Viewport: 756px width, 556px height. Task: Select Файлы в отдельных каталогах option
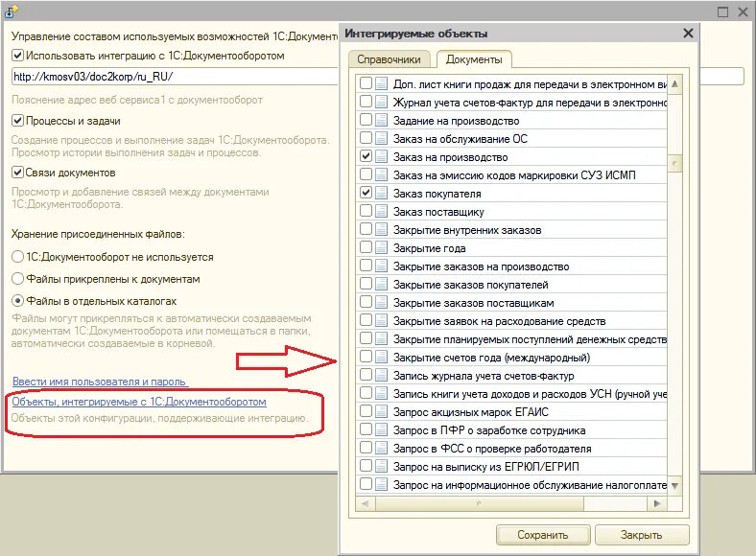pos(17,301)
